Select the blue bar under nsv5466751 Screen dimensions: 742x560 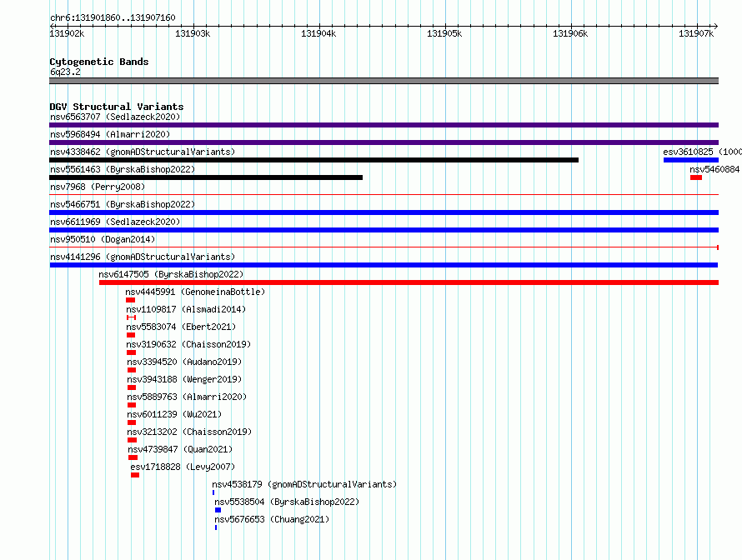point(384,212)
